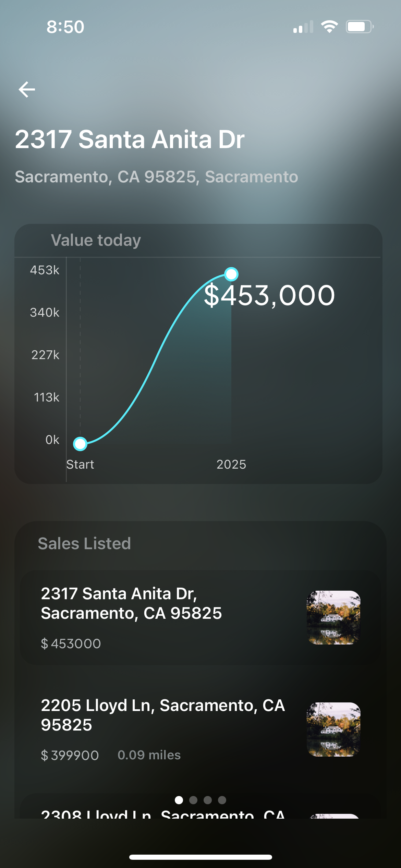Image resolution: width=401 pixels, height=868 pixels.
Task: Switch to the second page indicator dot
Action: tap(193, 800)
